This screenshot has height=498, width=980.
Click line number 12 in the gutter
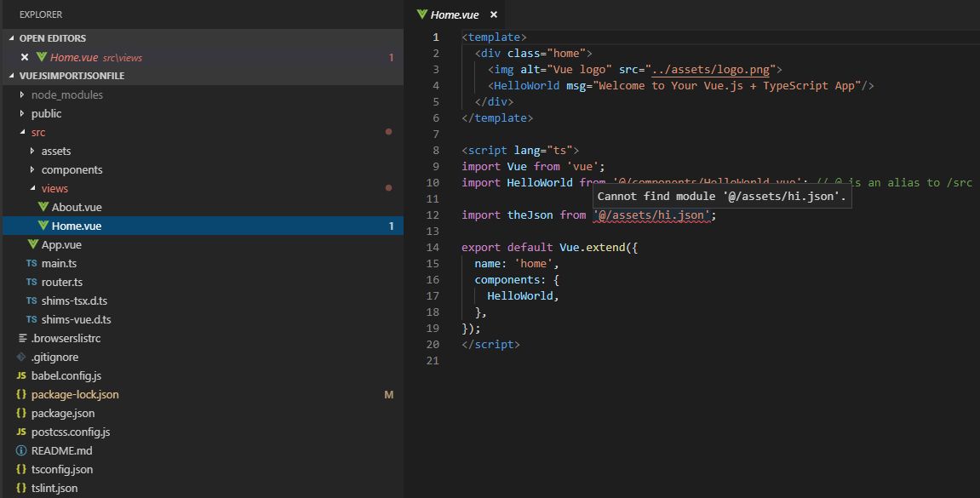click(433, 215)
